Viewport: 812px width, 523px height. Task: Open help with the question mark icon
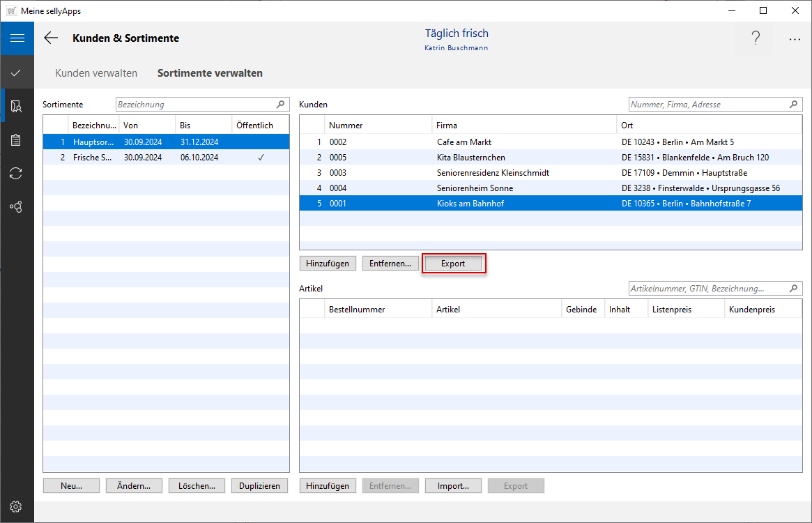755,39
